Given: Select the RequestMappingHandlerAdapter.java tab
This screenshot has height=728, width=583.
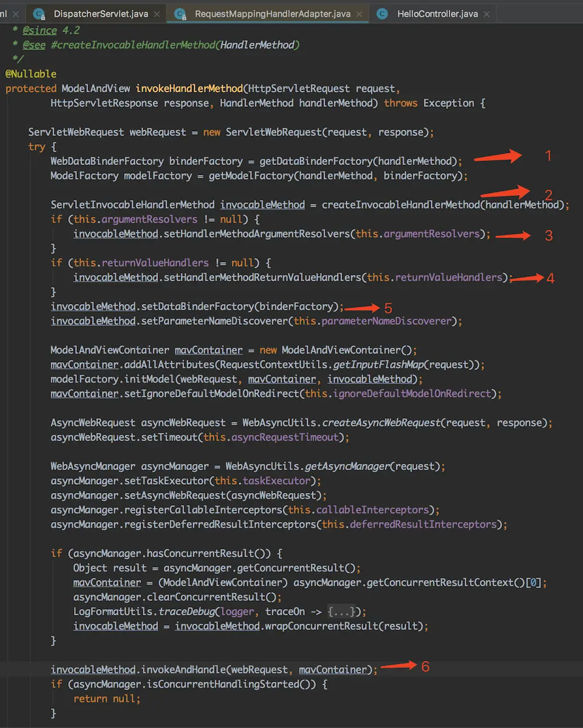Looking at the screenshot, I should 272,13.
